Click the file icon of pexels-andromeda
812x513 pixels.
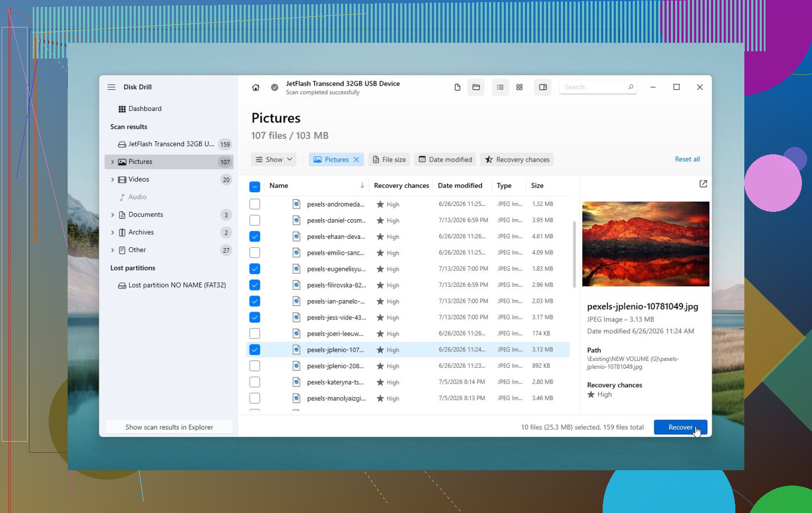click(x=297, y=204)
